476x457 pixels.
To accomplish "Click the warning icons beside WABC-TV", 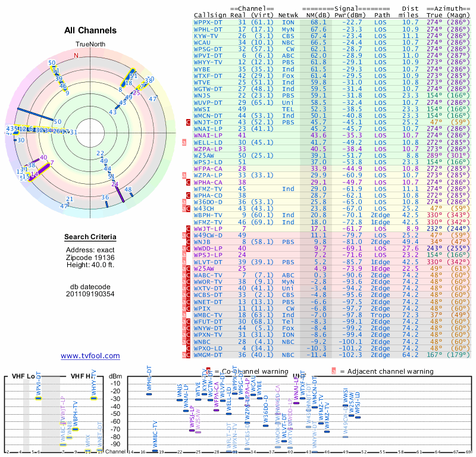I will point(186,275).
